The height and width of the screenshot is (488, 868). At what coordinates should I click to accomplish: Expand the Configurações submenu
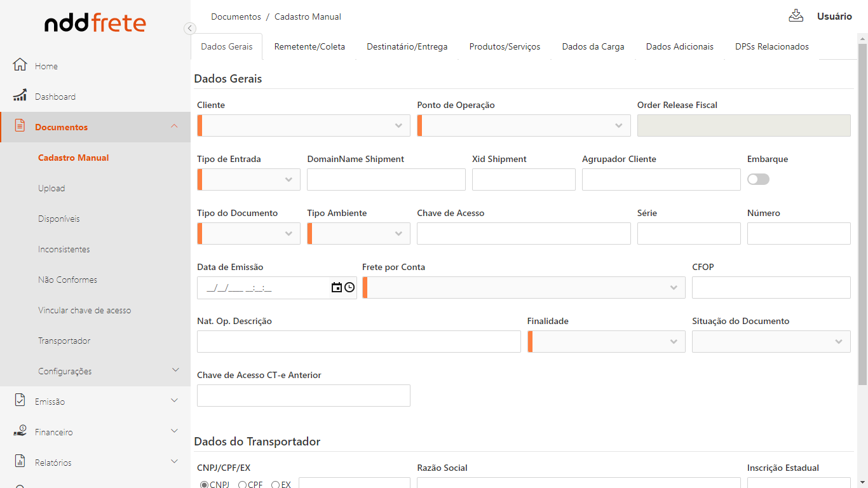(x=176, y=370)
